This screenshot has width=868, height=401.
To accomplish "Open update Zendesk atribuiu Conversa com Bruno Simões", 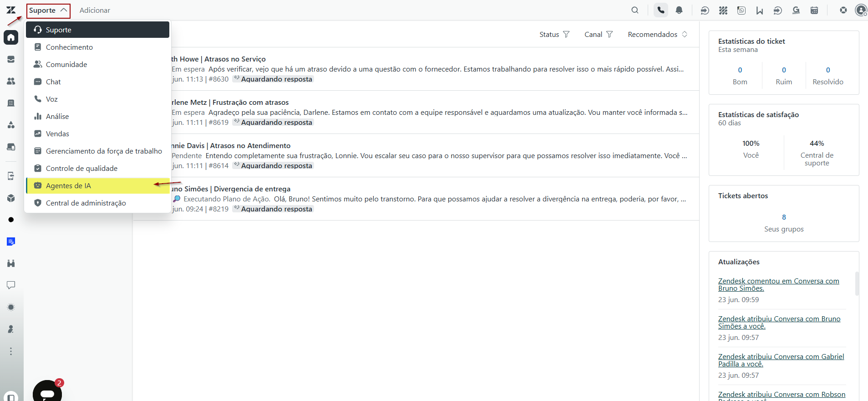I will (779, 323).
